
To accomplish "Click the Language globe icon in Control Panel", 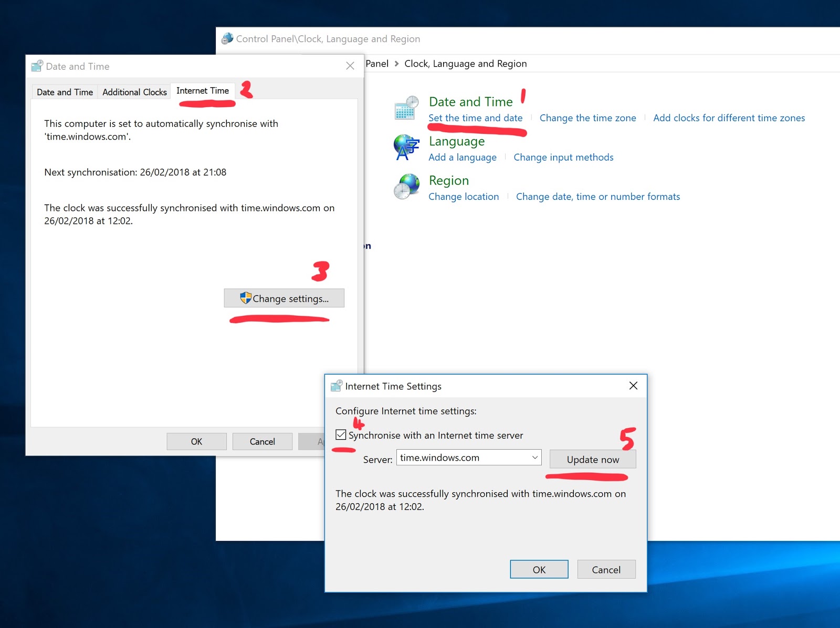I will point(407,147).
